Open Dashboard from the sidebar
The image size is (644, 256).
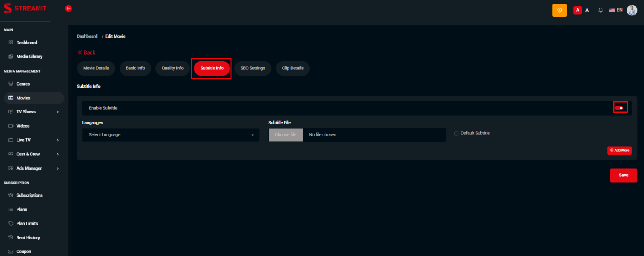27,42
